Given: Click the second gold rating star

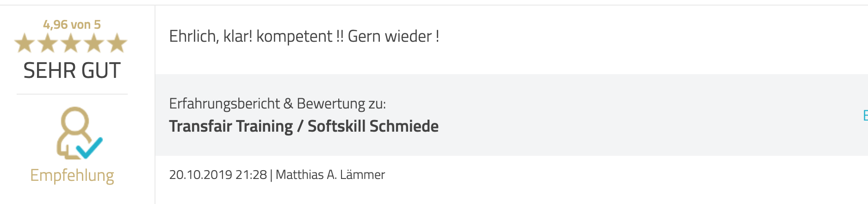Looking at the screenshot, I should coord(48,43).
